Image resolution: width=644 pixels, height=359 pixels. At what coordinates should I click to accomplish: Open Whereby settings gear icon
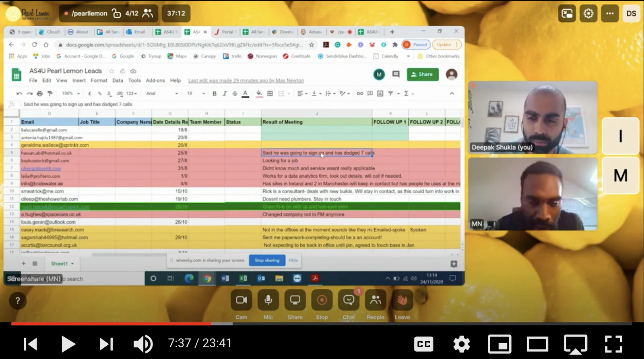[x=588, y=14]
